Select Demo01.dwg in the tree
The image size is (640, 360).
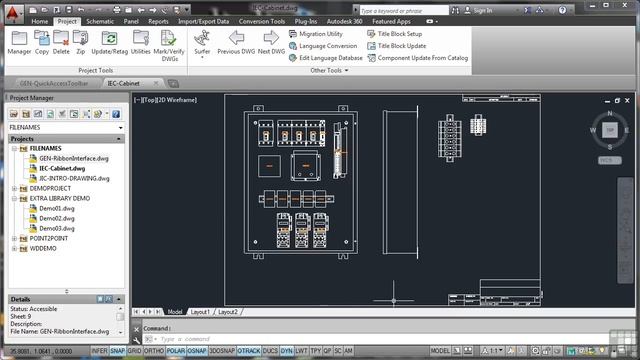tap(57, 209)
